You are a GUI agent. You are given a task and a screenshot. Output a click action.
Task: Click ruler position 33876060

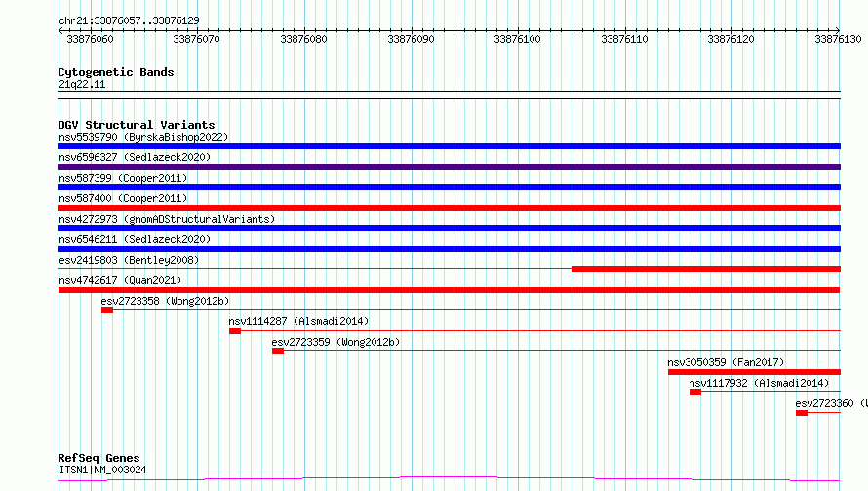(91, 39)
